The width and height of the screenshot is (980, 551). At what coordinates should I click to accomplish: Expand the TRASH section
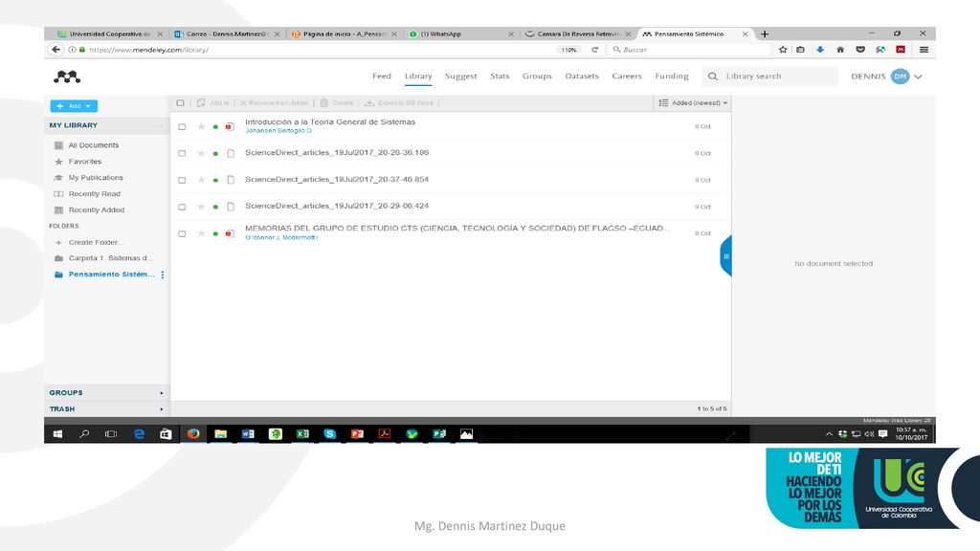tap(107, 409)
